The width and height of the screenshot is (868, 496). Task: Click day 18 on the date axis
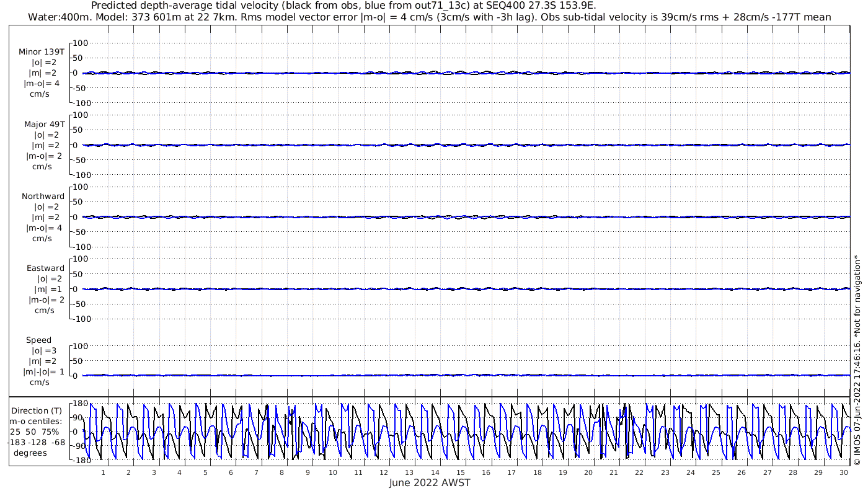538,472
